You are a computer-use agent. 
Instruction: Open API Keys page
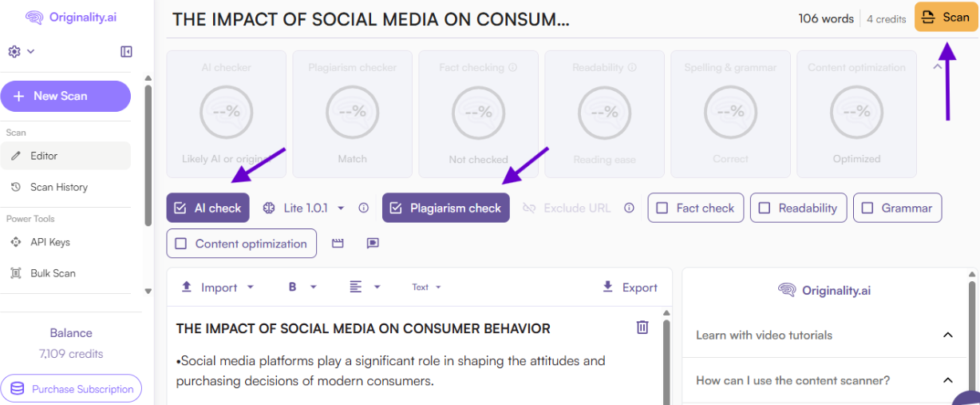65,242
